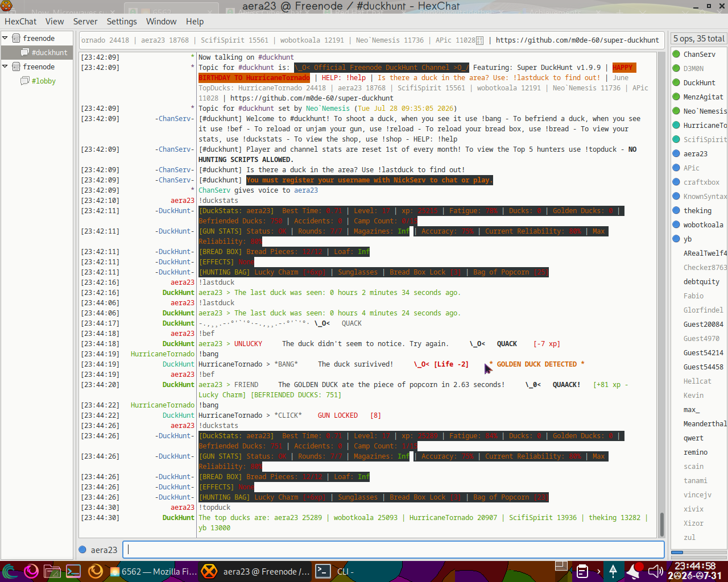Click the green op dot beside MenzAgitat
The width and height of the screenshot is (728, 582).
click(676, 97)
